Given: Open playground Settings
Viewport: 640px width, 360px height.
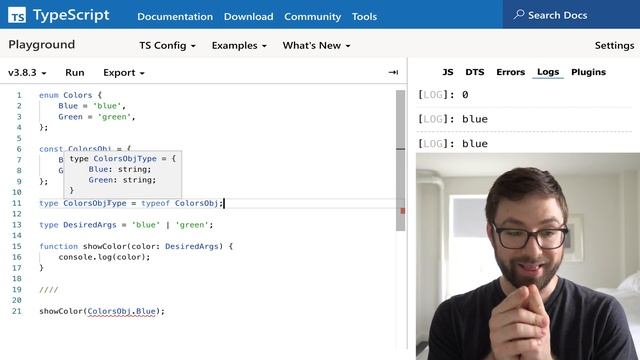Looking at the screenshot, I should [x=614, y=45].
